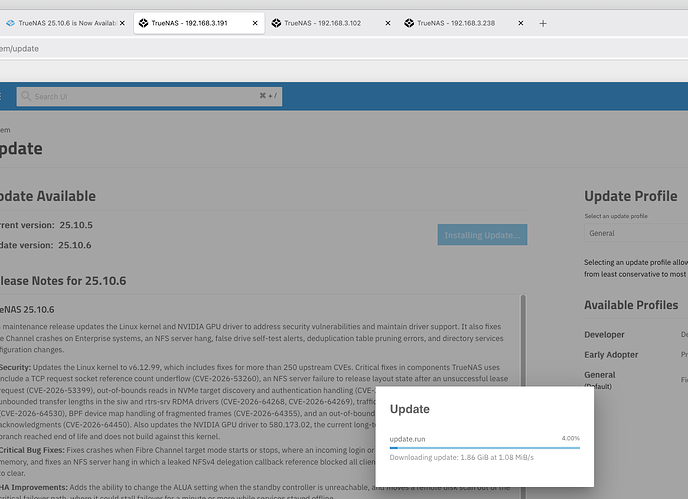Image resolution: width=688 pixels, height=499 pixels.
Task: Close the TrueNAS 25.10.6 announcement tab
Action: pos(122,23)
